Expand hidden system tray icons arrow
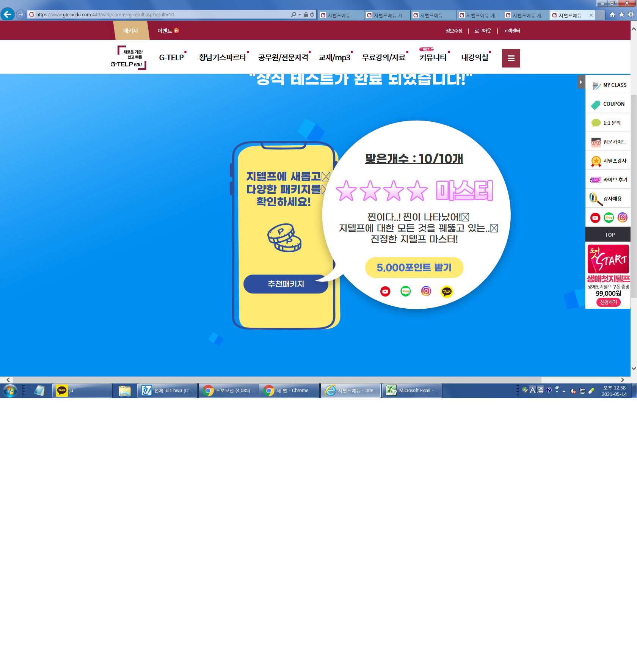The image size is (637, 672). click(564, 391)
